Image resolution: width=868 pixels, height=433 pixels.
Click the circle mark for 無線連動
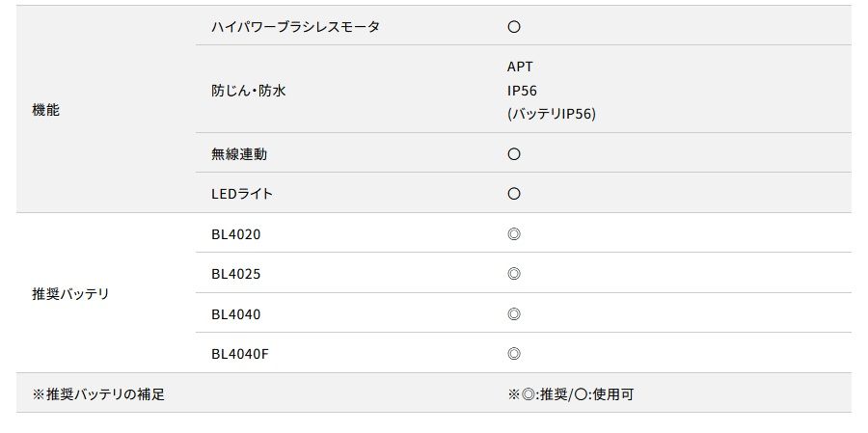(x=513, y=154)
